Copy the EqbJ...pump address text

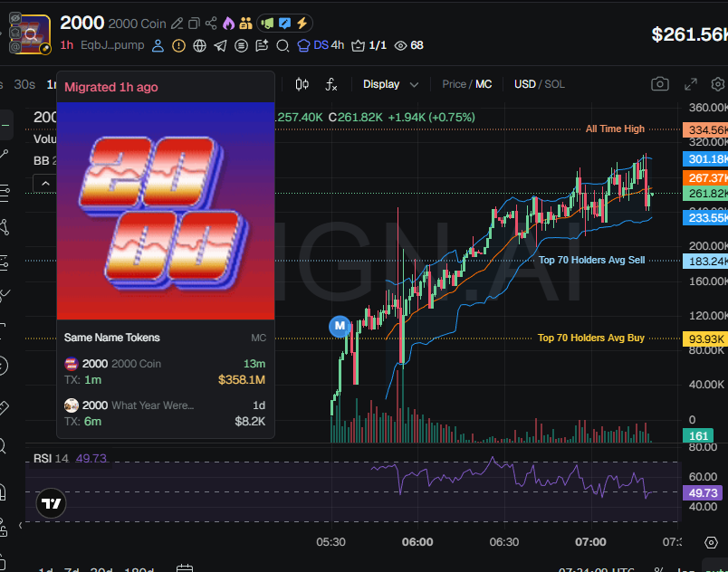click(x=112, y=45)
